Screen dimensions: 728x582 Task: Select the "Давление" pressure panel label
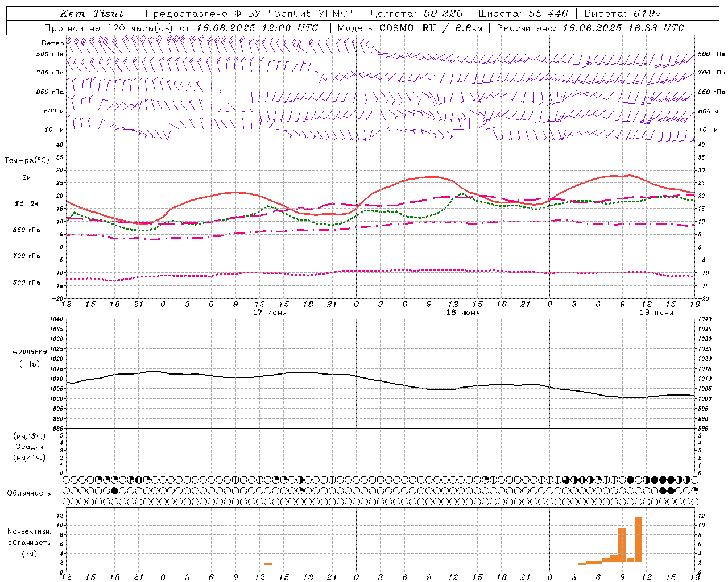[x=30, y=351]
